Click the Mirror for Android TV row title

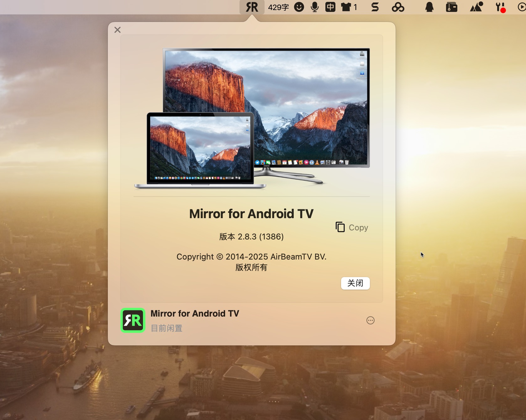(195, 313)
